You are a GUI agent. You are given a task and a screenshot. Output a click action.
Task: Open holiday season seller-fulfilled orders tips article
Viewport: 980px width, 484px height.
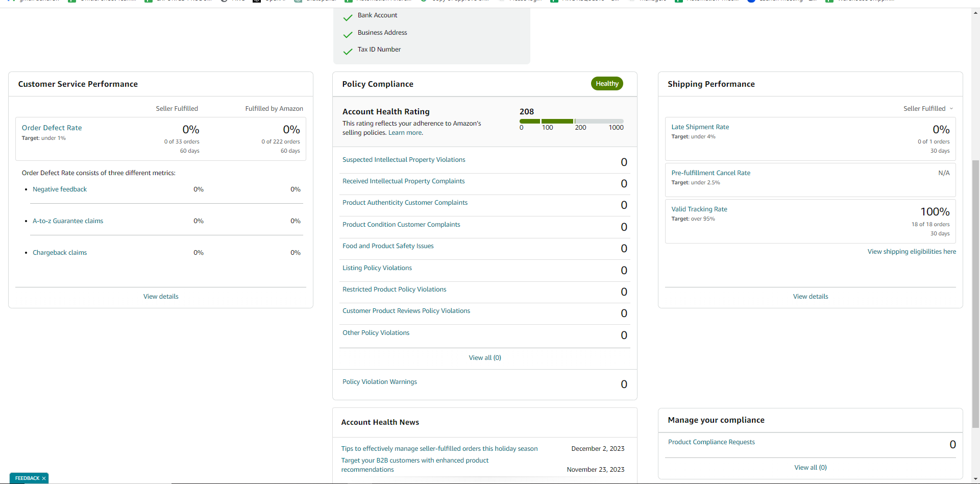(x=439, y=449)
